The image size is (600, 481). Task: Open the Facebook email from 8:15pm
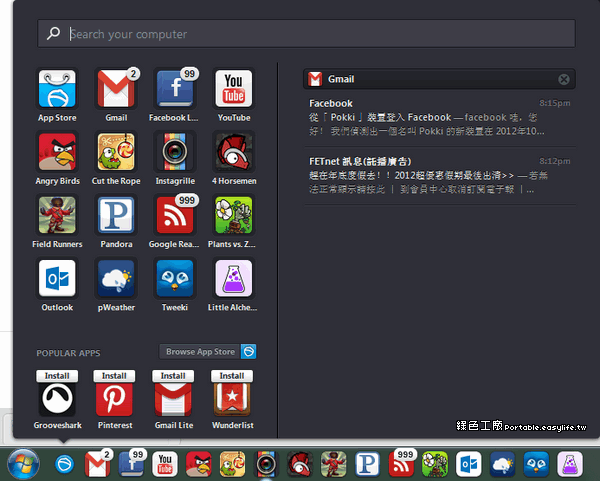[x=440, y=117]
